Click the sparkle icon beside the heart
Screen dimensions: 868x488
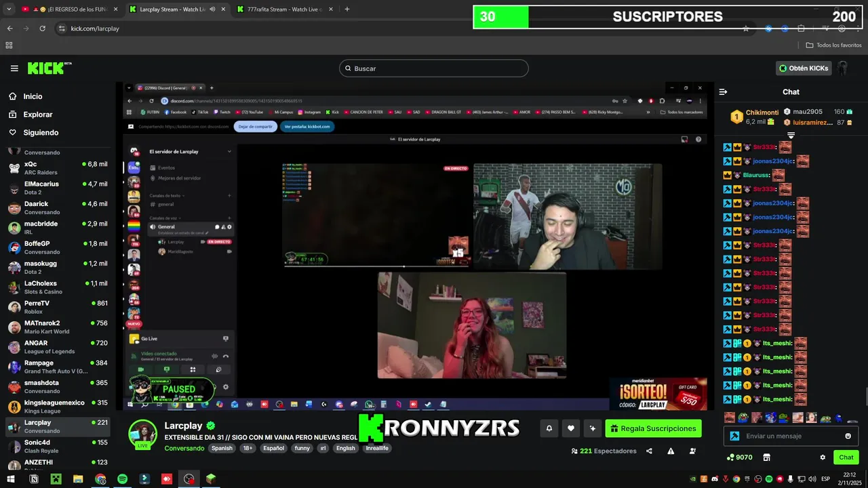[x=593, y=428]
